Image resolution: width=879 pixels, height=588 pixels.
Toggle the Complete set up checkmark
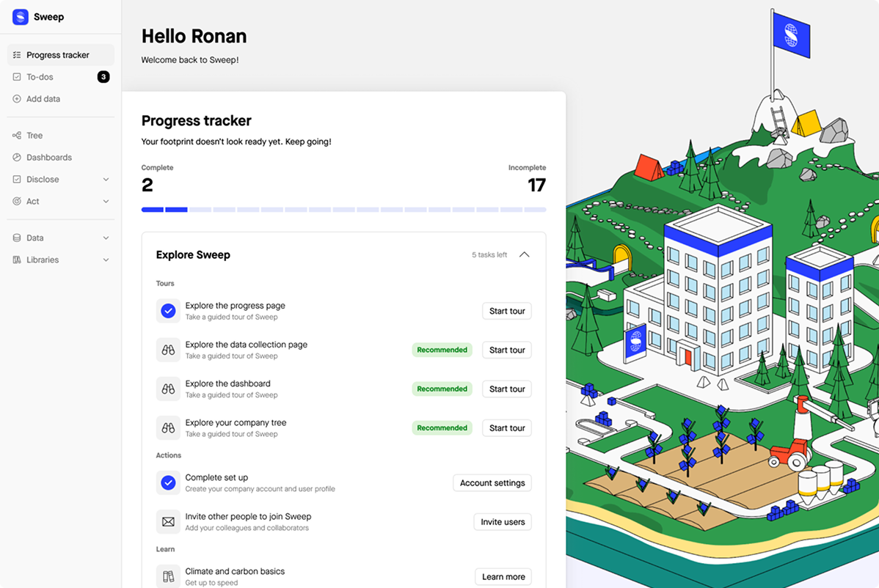(x=168, y=482)
